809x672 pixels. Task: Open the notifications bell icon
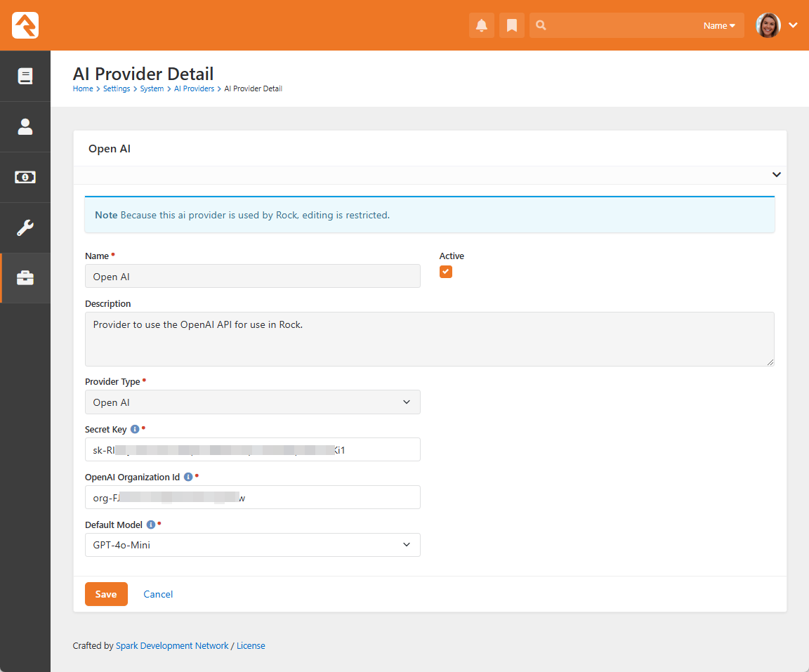481,25
